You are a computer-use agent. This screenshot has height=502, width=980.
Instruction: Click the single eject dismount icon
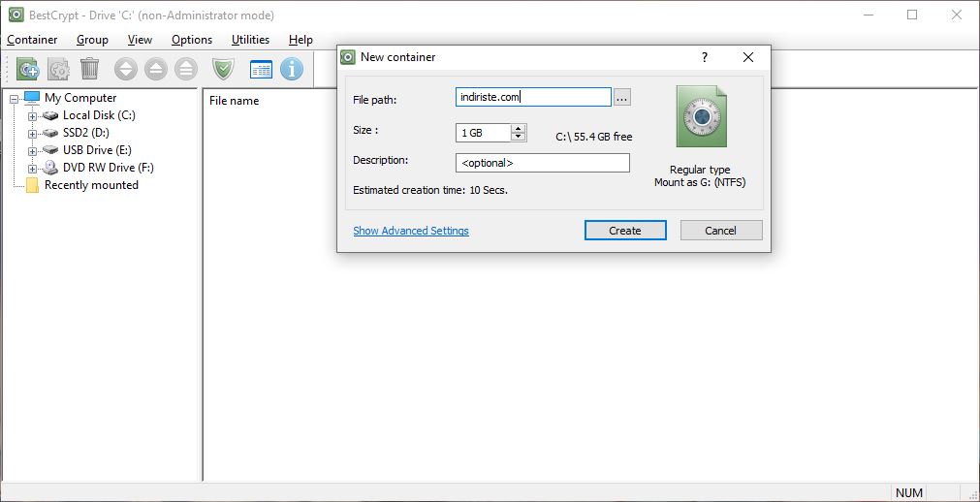pos(156,69)
